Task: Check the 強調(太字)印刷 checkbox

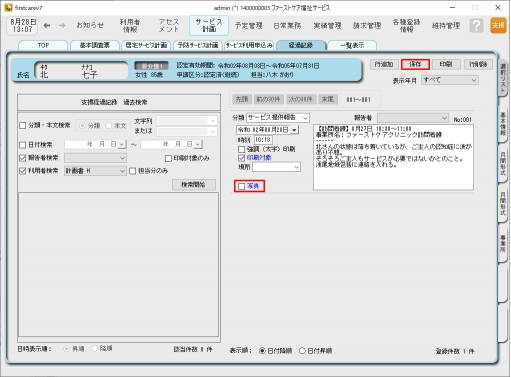Action: coord(242,149)
